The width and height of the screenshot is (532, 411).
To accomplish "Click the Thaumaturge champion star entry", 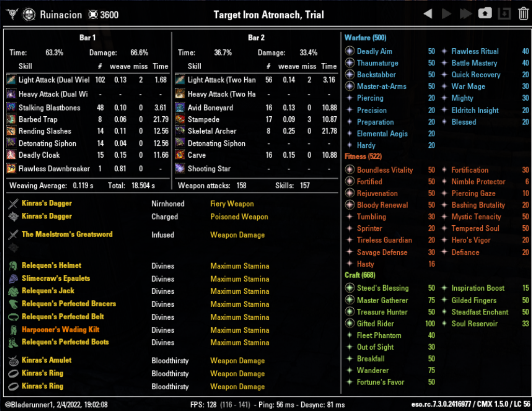I will tap(390, 63).
